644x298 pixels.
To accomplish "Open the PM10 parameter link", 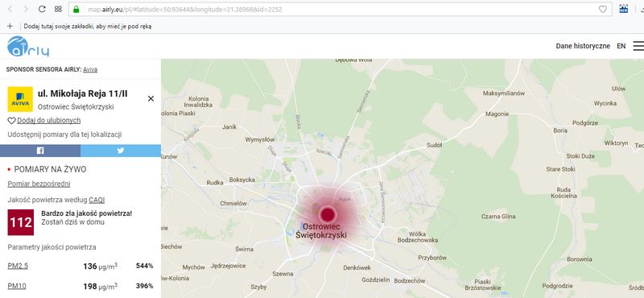I will (x=17, y=286).
